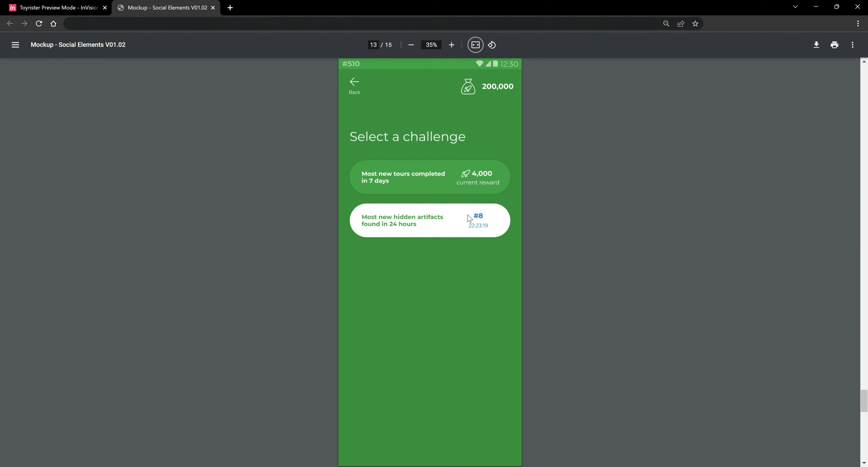Click the scrollbar down arrow
Viewport: 868px width, 467px height.
click(864, 463)
